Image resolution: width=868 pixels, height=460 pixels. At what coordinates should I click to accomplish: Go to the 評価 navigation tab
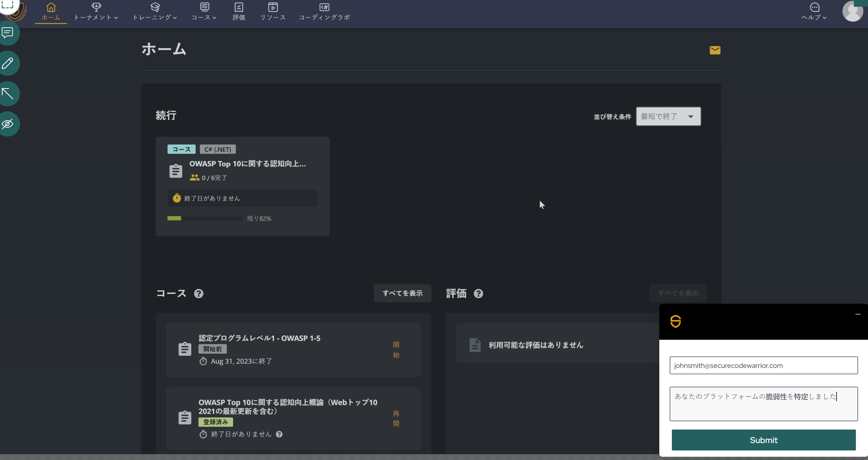(x=239, y=12)
